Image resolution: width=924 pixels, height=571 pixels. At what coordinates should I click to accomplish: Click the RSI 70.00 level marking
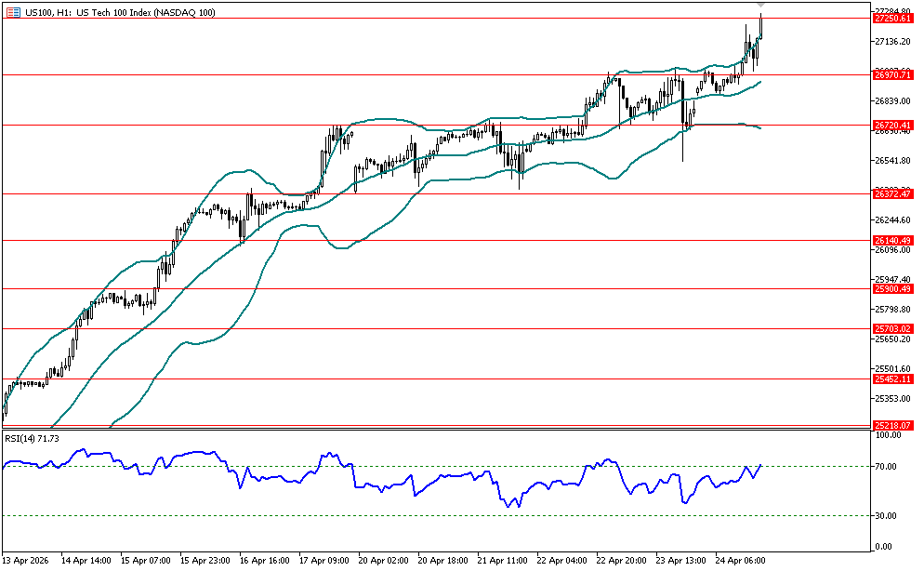[x=887, y=467]
